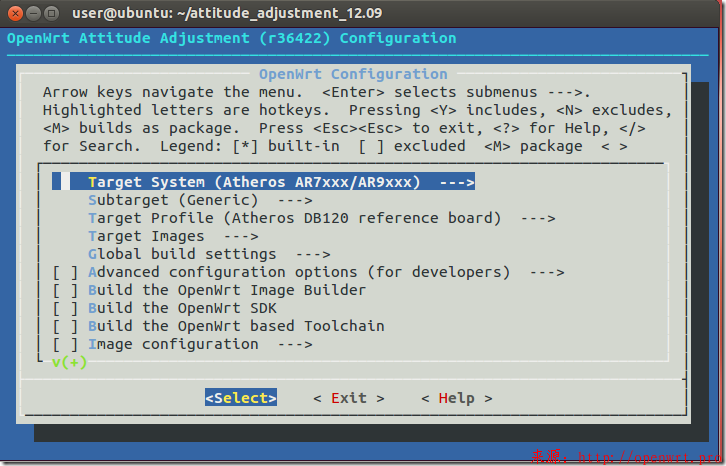The height and width of the screenshot is (466, 726).
Task: Expand arrow after Target Images
Action: [x=241, y=237]
